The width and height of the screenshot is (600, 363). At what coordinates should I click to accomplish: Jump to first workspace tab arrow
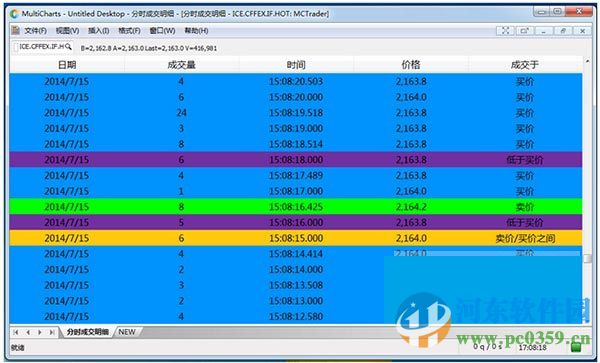tap(16, 332)
